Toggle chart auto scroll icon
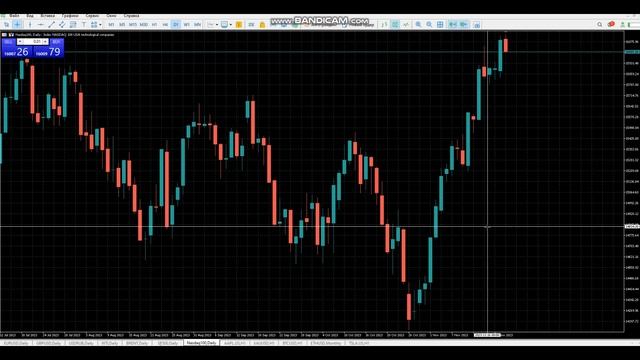 [x=453, y=25]
